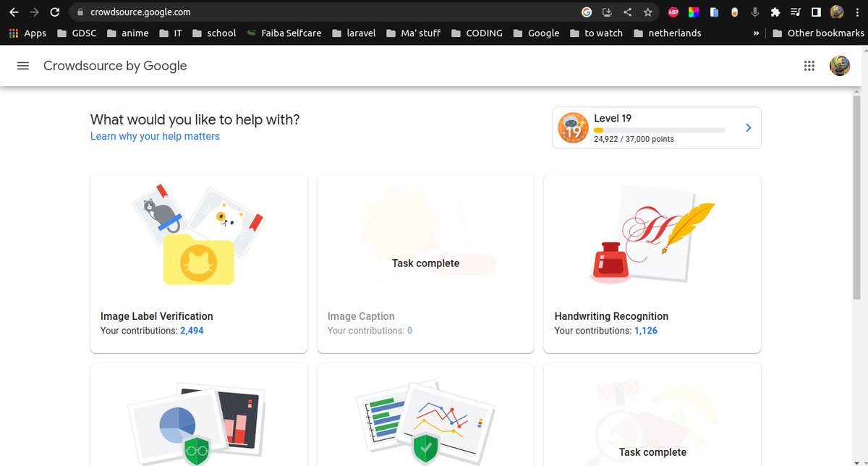Open the orange pill extension icon
The image size is (868, 466).
click(734, 12)
